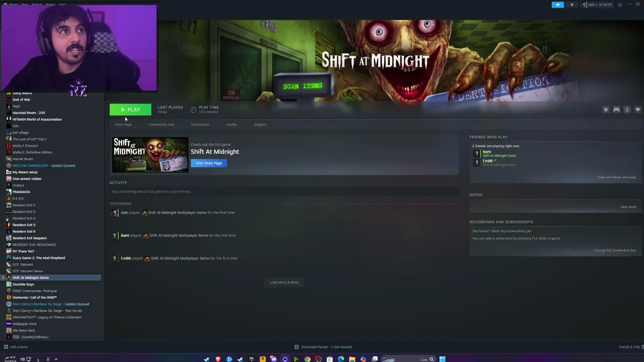The width and height of the screenshot is (644, 362).
Task: Open the Store Page tab link
Action: (x=123, y=124)
